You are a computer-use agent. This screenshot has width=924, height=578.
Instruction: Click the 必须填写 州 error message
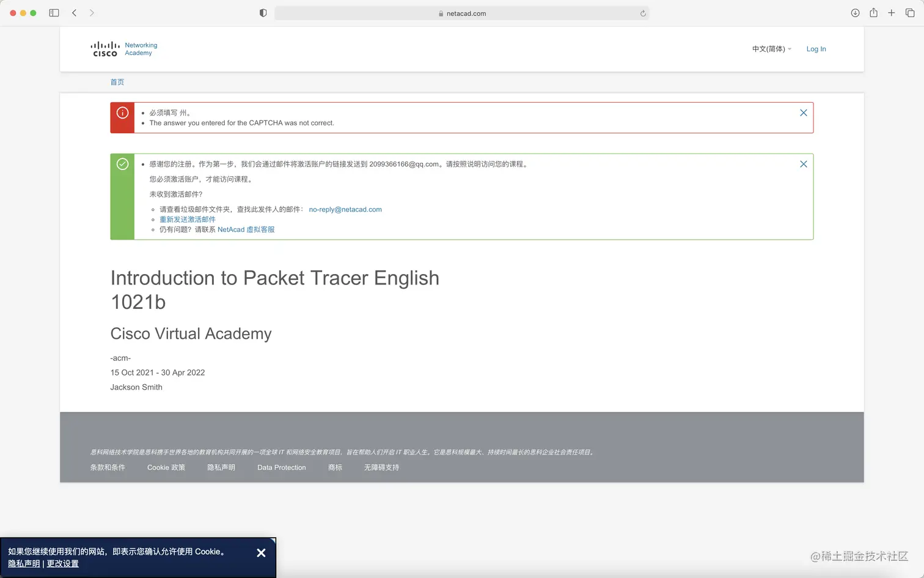[170, 113]
